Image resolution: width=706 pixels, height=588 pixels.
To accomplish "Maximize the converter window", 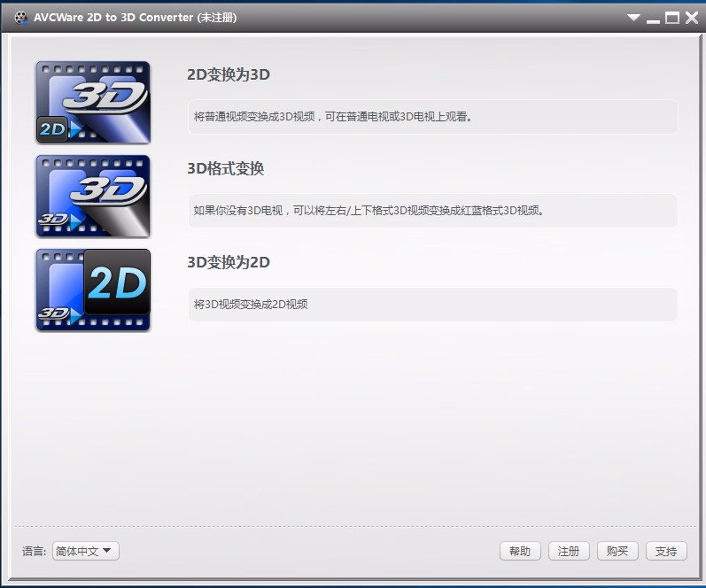I will (x=672, y=18).
